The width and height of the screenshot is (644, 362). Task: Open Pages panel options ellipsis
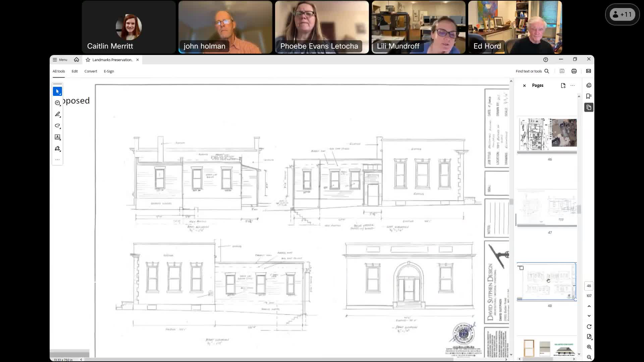pyautogui.click(x=573, y=85)
